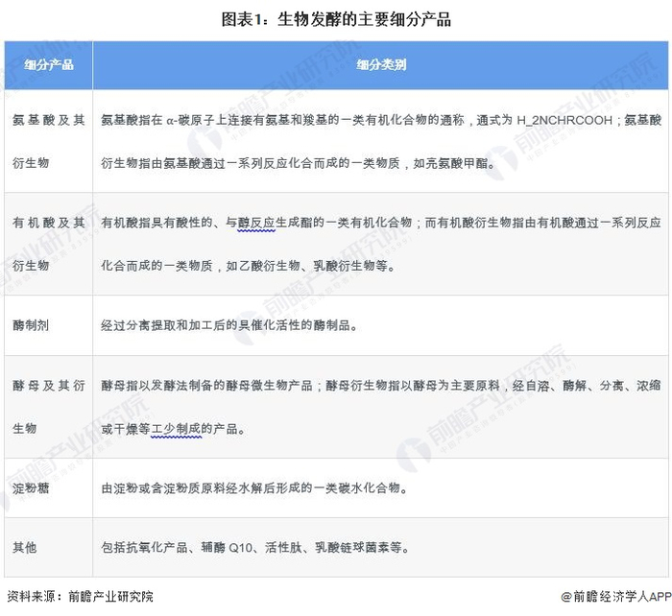Click the organic acid description mentioning 乙酸衍生物

coord(381,244)
